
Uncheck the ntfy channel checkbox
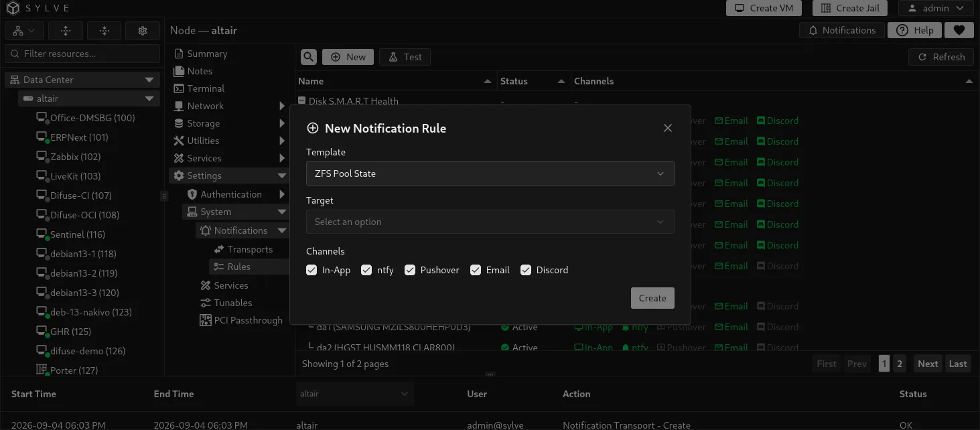pyautogui.click(x=366, y=270)
